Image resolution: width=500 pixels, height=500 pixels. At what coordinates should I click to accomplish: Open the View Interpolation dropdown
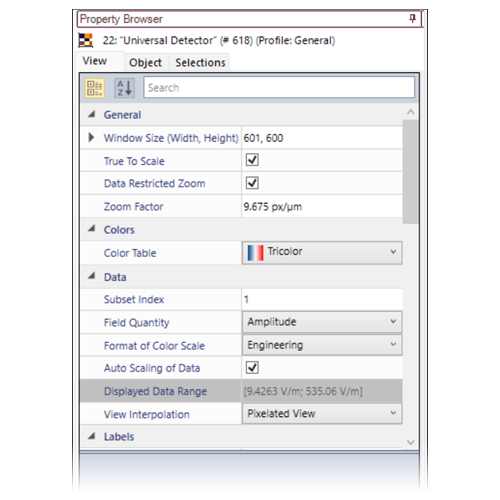pos(322,414)
